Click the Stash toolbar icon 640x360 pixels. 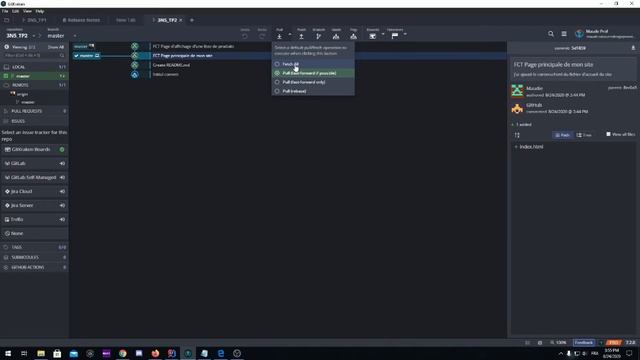[336, 36]
